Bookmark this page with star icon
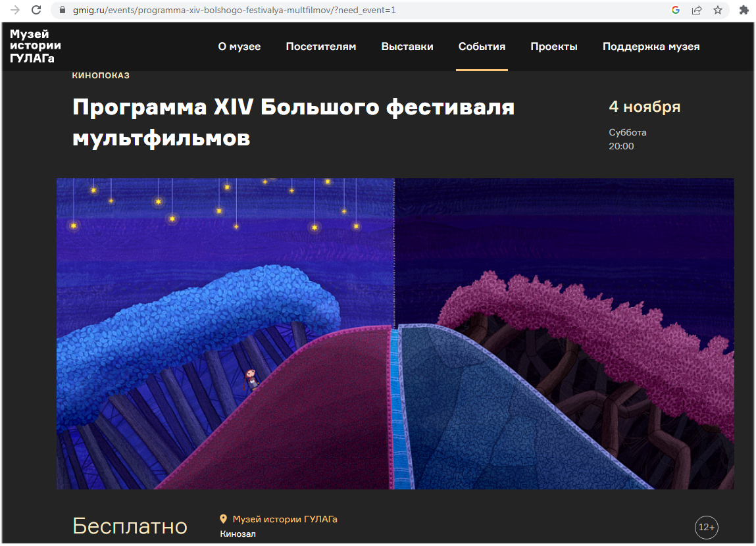The height and width of the screenshot is (546, 756). (718, 10)
